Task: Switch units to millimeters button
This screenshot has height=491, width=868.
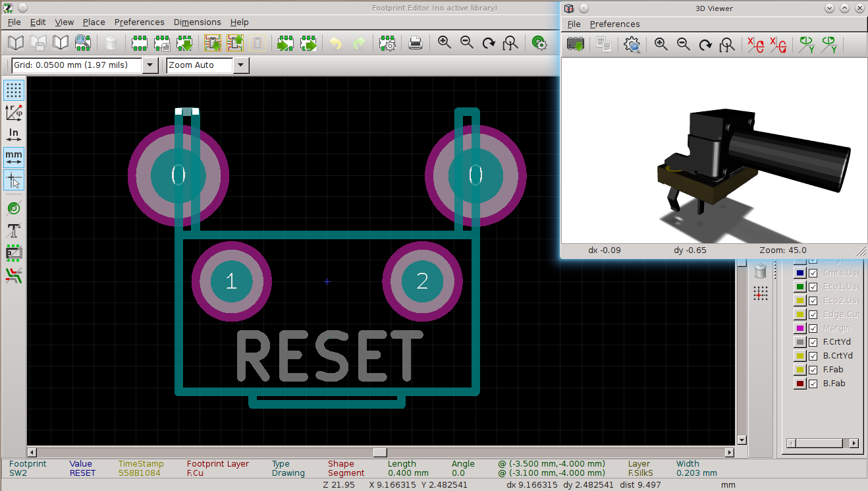Action: tap(14, 158)
